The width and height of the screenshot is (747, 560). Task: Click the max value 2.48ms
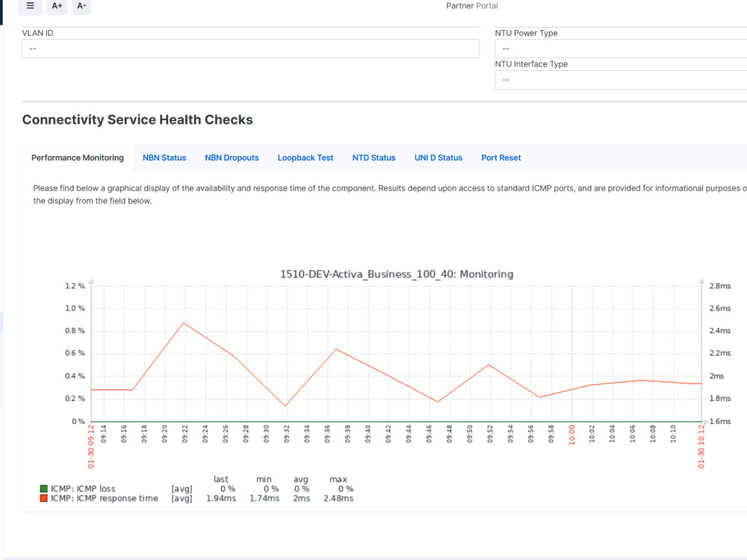coord(338,498)
